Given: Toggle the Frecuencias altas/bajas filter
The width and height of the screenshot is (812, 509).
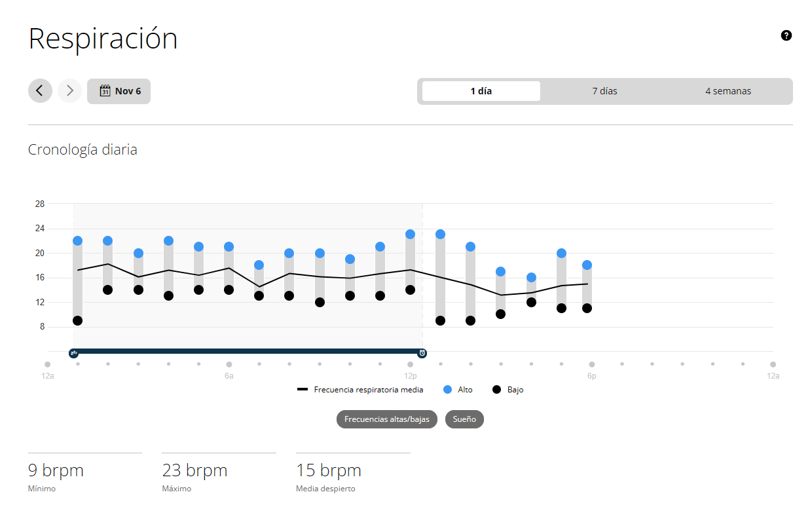Looking at the screenshot, I should coord(386,419).
